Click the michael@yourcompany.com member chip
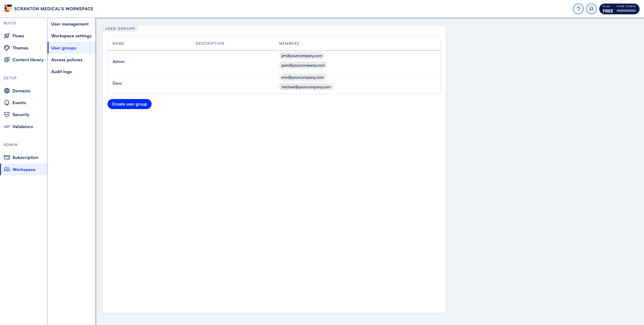The height and width of the screenshot is (325, 644). 306,87
